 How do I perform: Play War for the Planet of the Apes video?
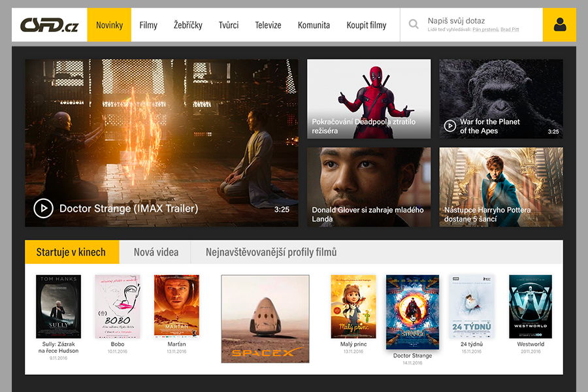pyautogui.click(x=450, y=125)
